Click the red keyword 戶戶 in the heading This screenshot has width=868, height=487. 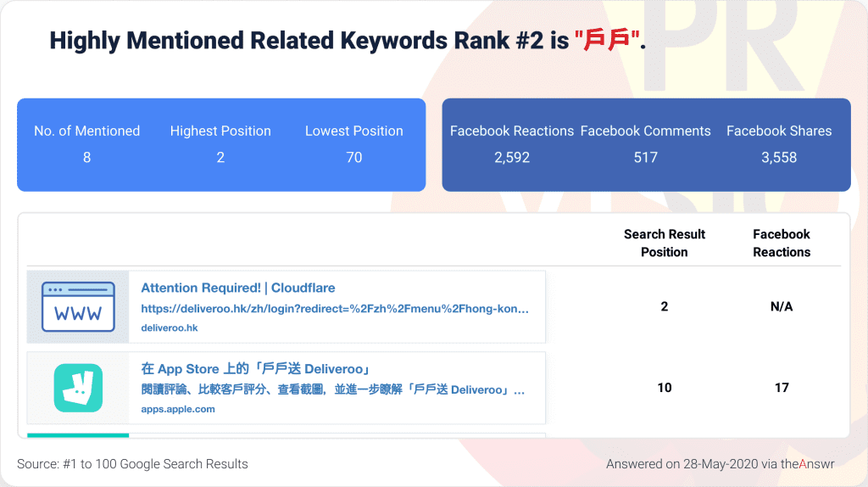pos(607,40)
